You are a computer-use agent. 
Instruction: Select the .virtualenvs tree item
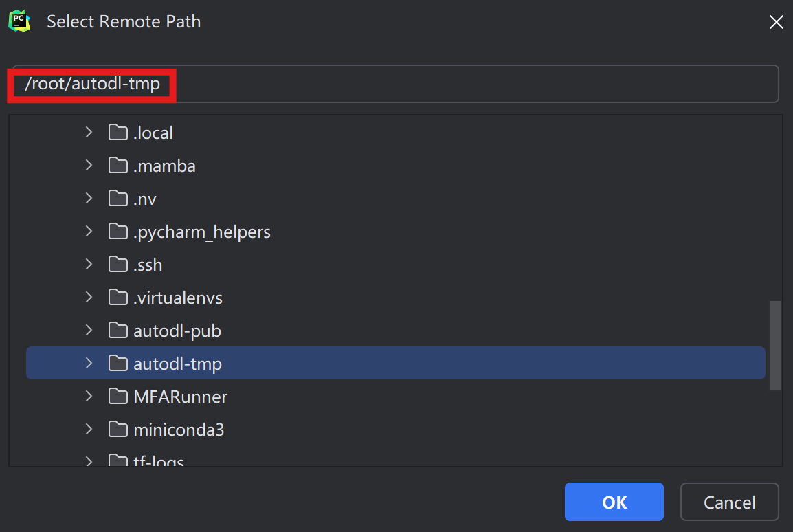coord(178,298)
